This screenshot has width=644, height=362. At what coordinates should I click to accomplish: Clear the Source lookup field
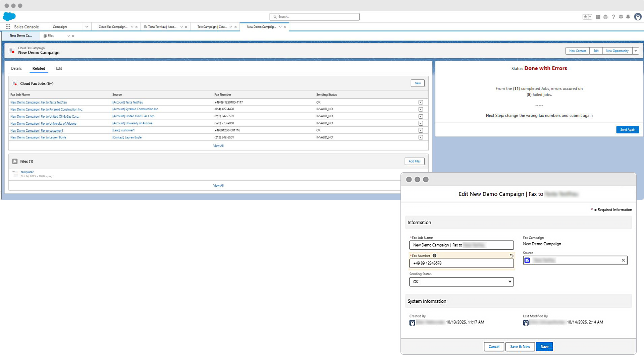[x=623, y=260]
